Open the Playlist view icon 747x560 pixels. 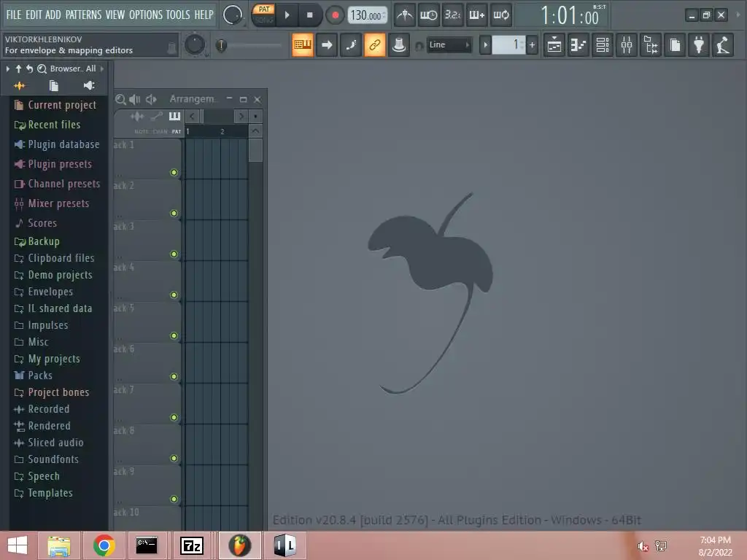[x=554, y=45]
